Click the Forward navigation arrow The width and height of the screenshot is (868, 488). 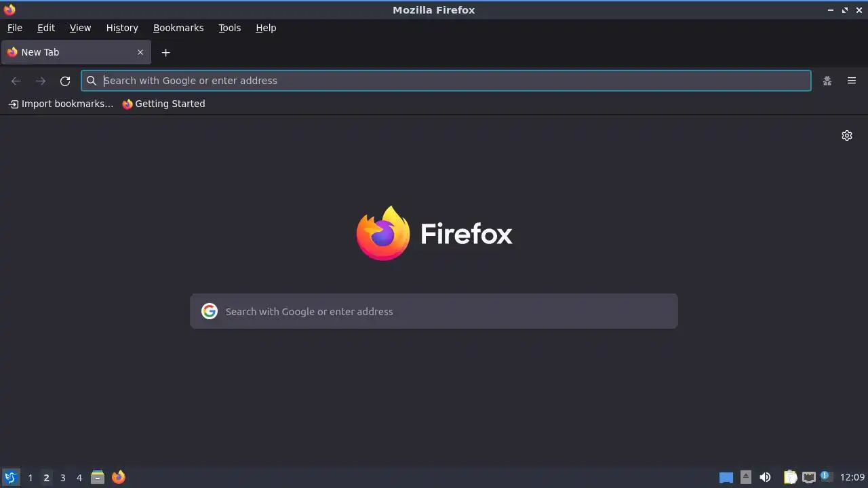41,81
